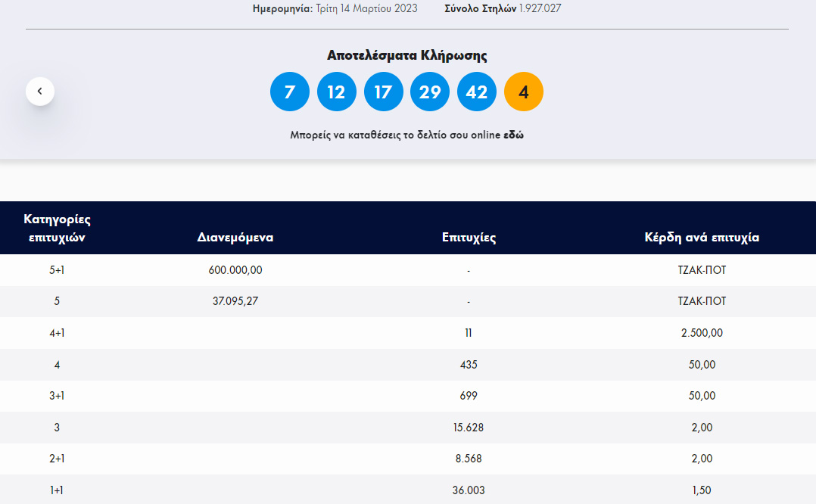Click the 15.628 winners count

tap(469, 428)
